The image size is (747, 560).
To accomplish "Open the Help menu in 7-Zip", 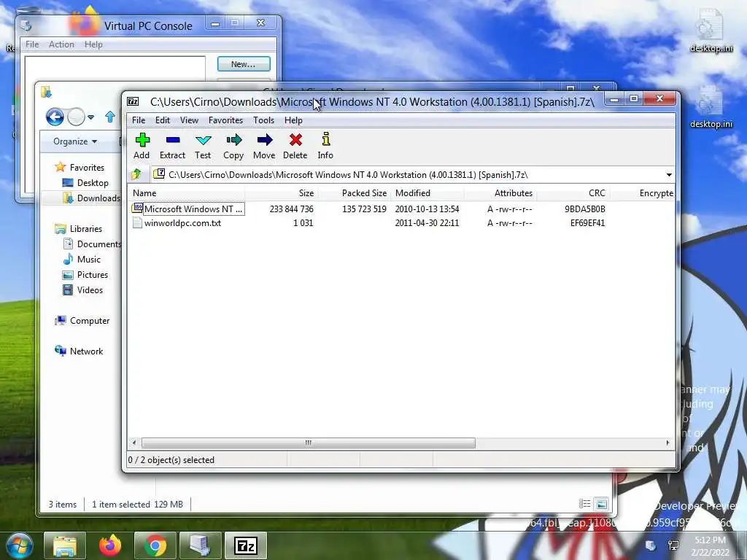I will click(x=293, y=120).
